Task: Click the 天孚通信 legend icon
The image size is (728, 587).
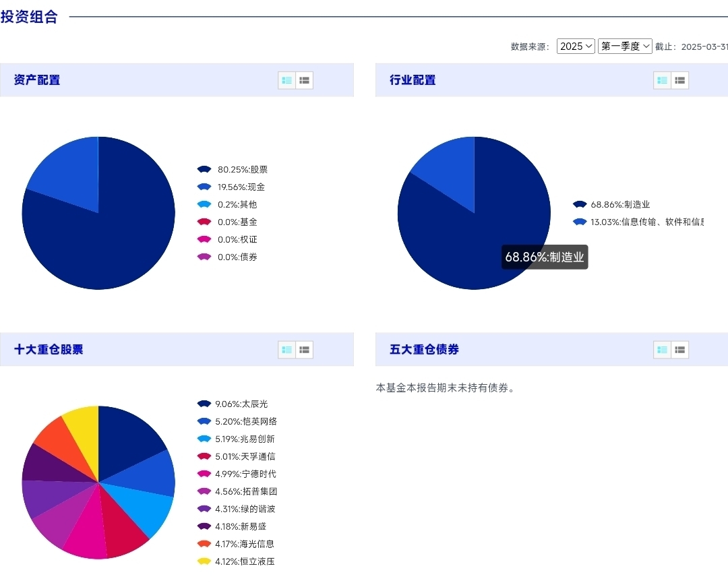Action: [x=204, y=457]
